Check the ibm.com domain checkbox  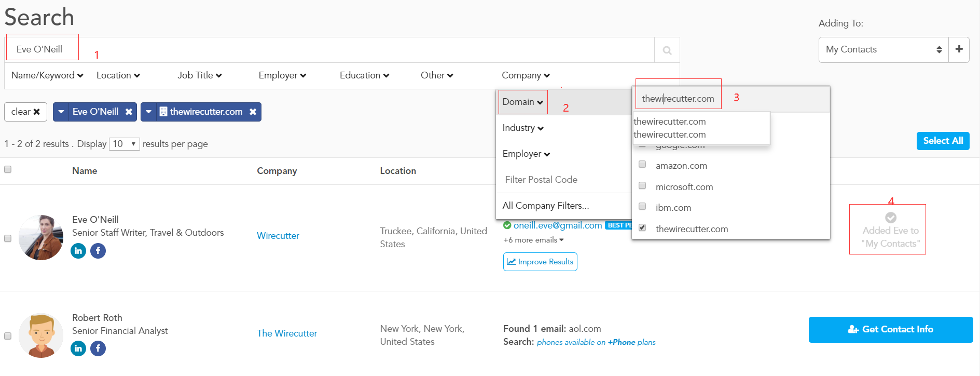(642, 206)
